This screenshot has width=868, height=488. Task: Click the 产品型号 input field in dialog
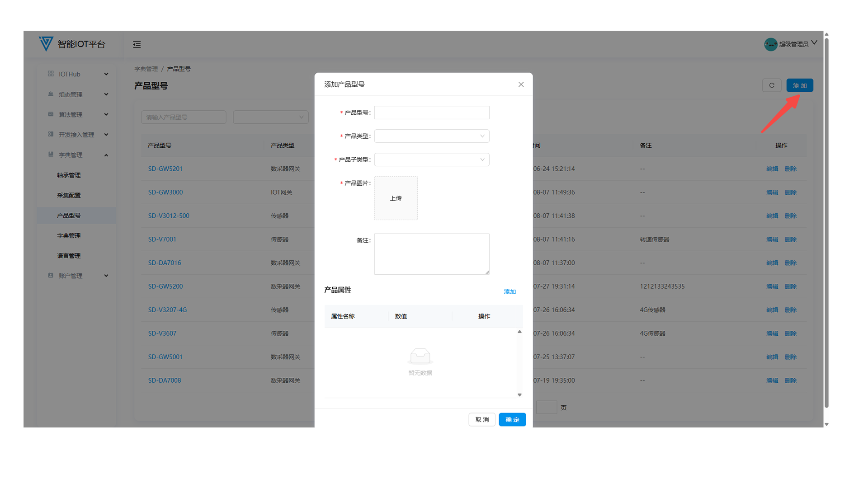431,113
